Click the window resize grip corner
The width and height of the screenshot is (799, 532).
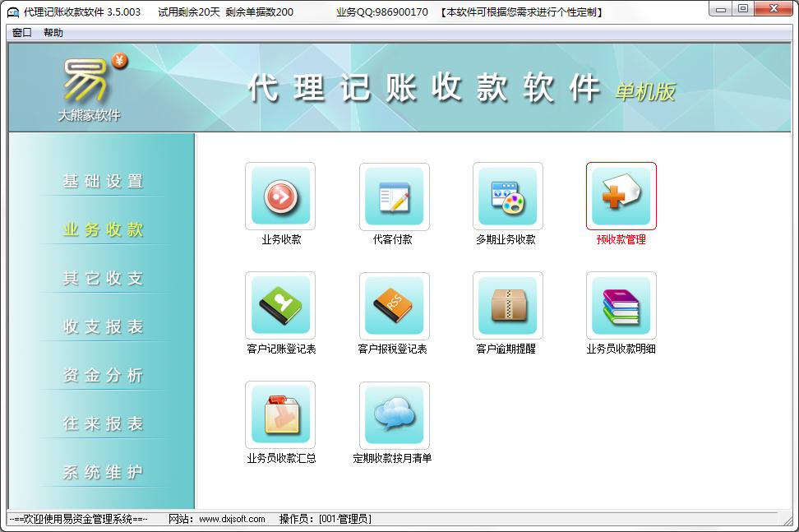click(x=787, y=520)
